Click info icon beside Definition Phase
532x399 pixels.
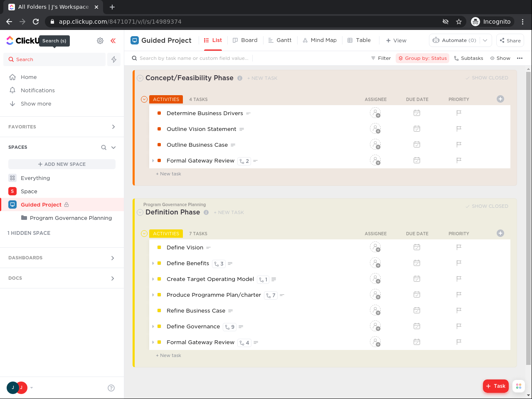(206, 212)
